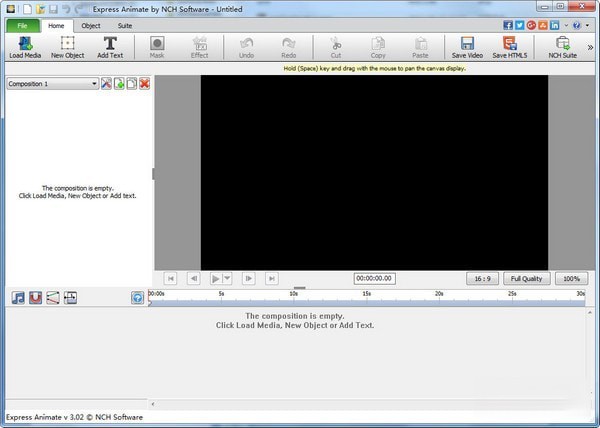Image resolution: width=600 pixels, height=428 pixels.
Task: Delete composition with the red X icon
Action: (x=145, y=84)
